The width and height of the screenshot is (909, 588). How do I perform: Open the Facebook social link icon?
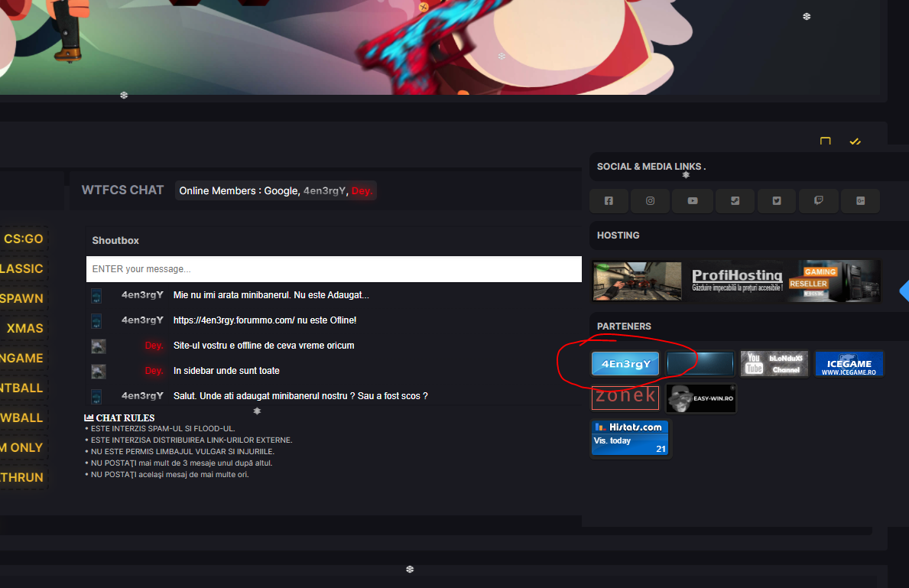[x=609, y=201]
